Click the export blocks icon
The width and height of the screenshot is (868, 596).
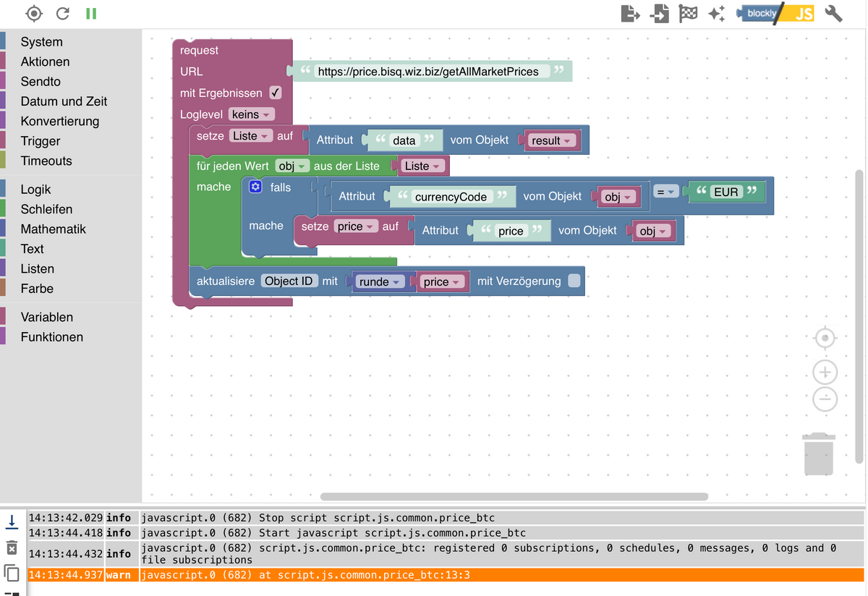click(631, 13)
